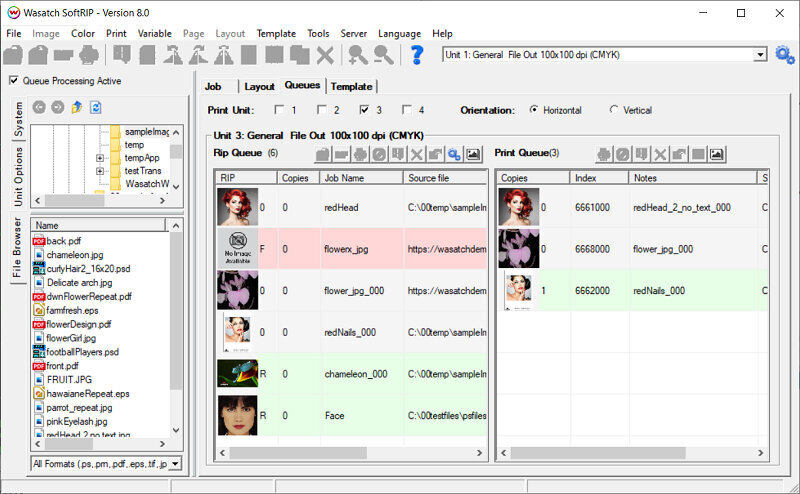Open the All Formats file filter dropdown

[175, 464]
